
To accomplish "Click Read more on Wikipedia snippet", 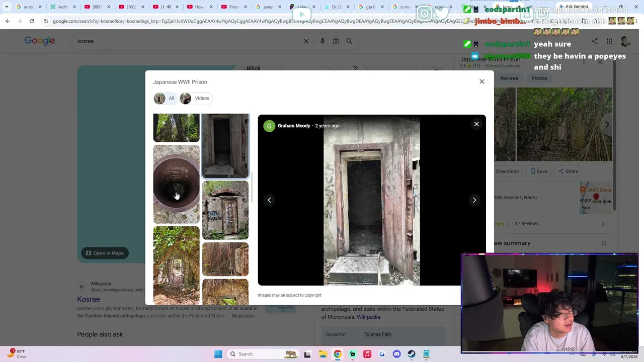I will click(243, 316).
